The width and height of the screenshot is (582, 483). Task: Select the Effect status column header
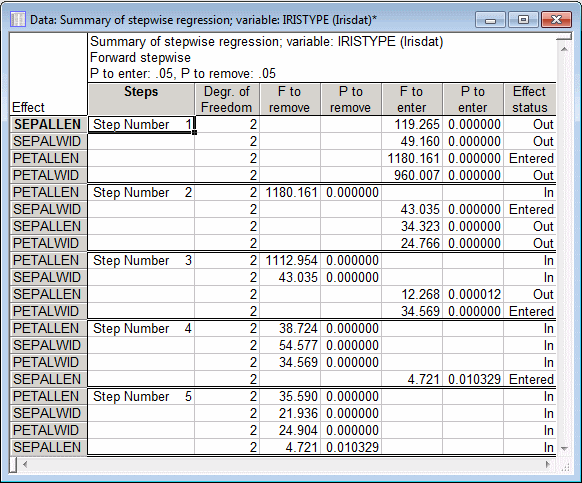(x=530, y=99)
